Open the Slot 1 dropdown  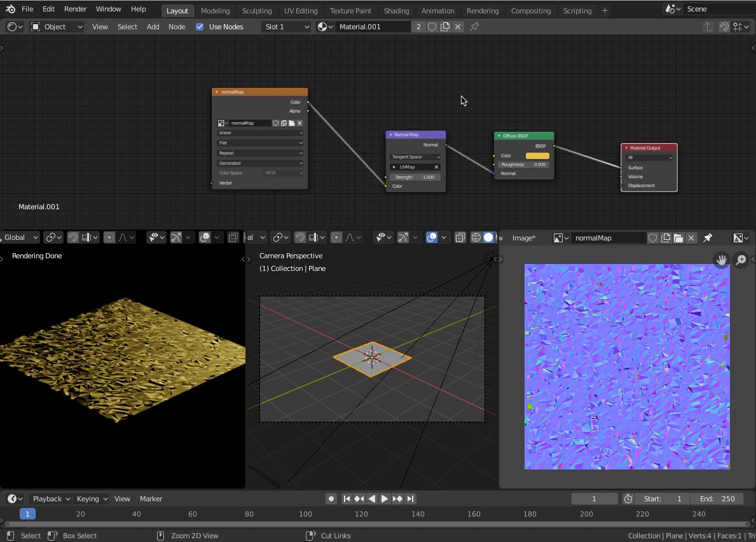coord(286,27)
